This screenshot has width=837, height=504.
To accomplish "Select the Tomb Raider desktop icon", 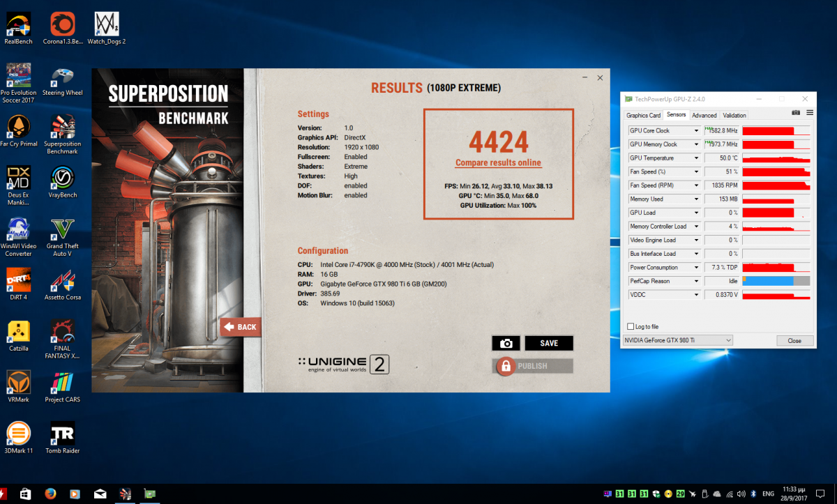I will pyautogui.click(x=63, y=438).
